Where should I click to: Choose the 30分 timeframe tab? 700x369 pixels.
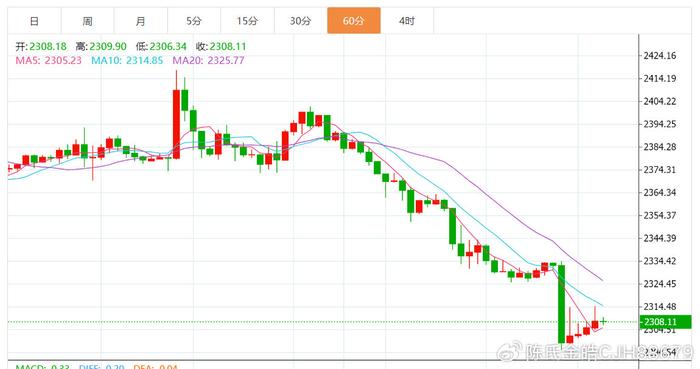[x=300, y=21]
